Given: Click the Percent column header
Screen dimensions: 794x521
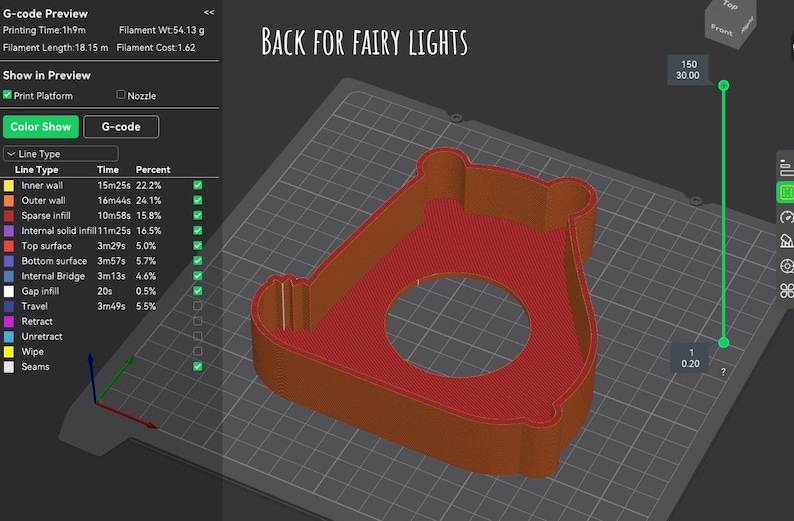Looking at the screenshot, I should [153, 170].
